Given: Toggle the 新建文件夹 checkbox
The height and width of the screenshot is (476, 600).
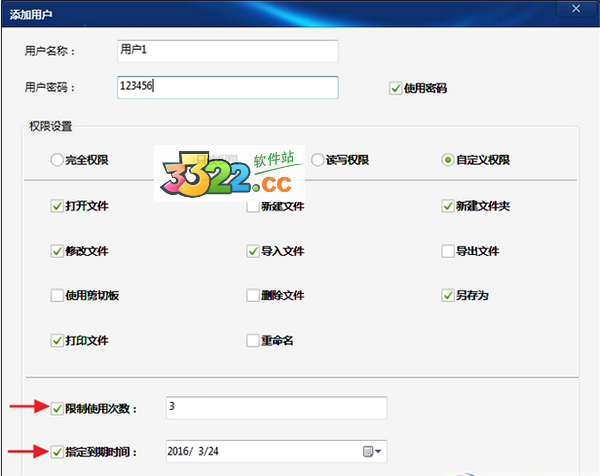Looking at the screenshot, I should pos(448,206).
